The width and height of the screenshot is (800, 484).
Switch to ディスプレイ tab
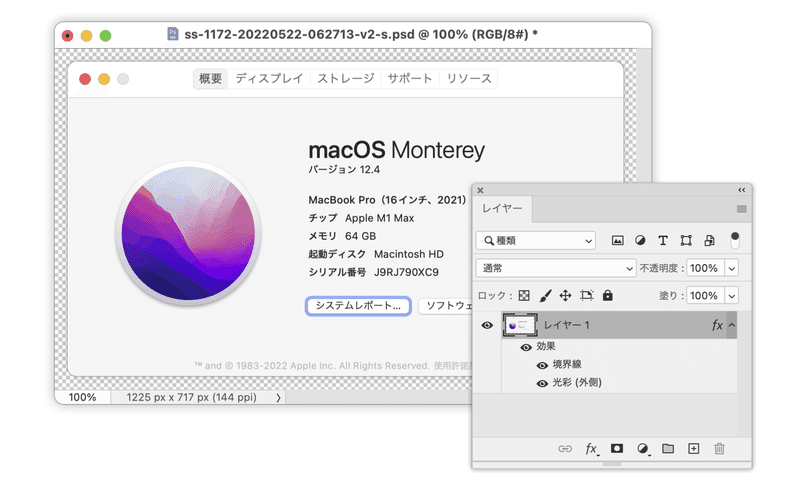pyautogui.click(x=269, y=79)
